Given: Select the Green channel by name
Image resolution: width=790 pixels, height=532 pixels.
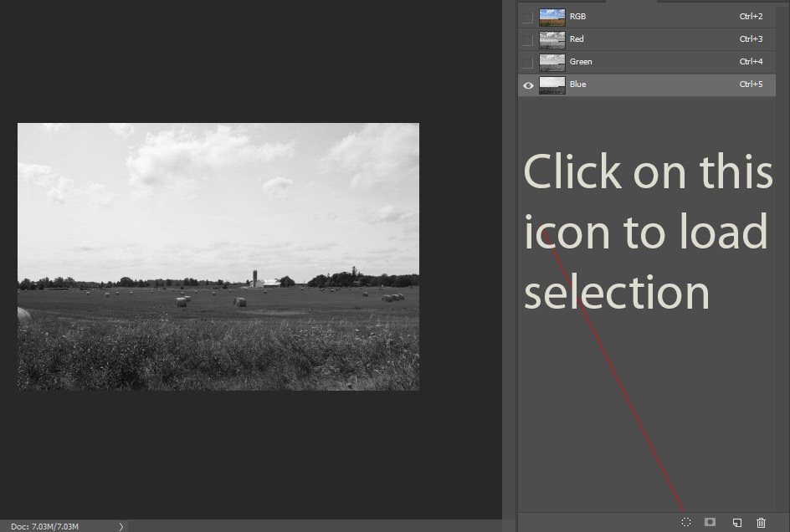Looking at the screenshot, I should click(x=581, y=62).
